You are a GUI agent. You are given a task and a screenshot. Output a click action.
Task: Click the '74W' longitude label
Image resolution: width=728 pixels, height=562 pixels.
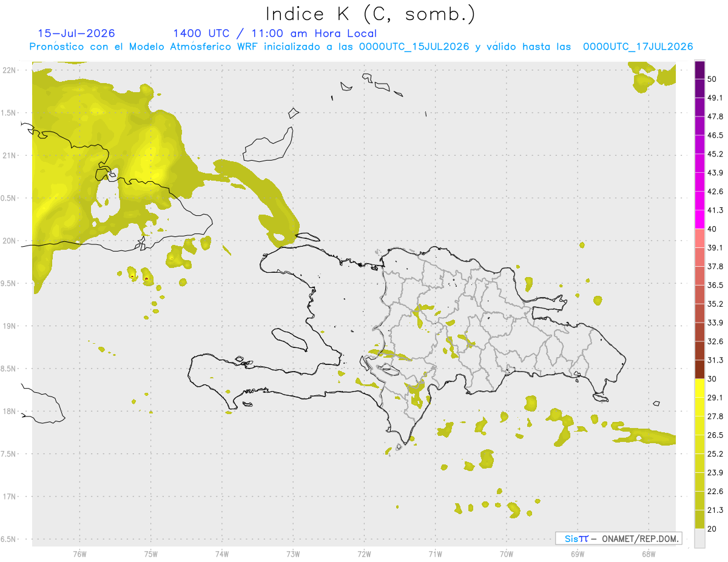click(222, 554)
